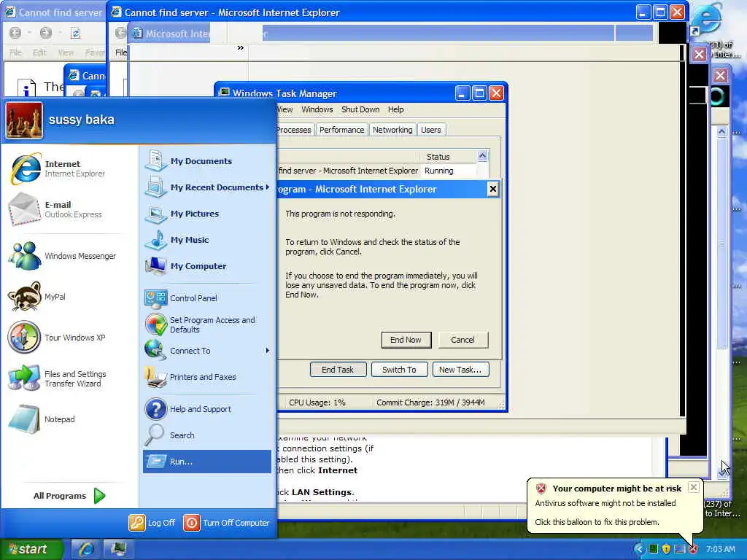Expand My Recent Documents submenu
The image size is (747, 560).
206,187
